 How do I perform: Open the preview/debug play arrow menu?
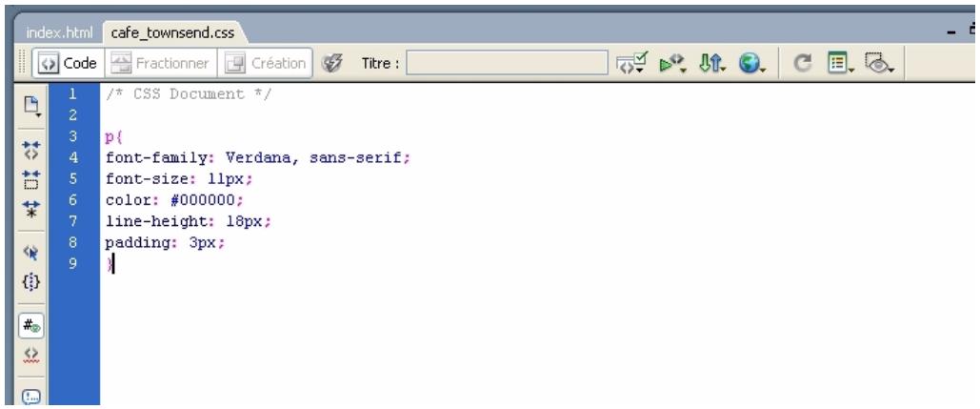click(673, 63)
